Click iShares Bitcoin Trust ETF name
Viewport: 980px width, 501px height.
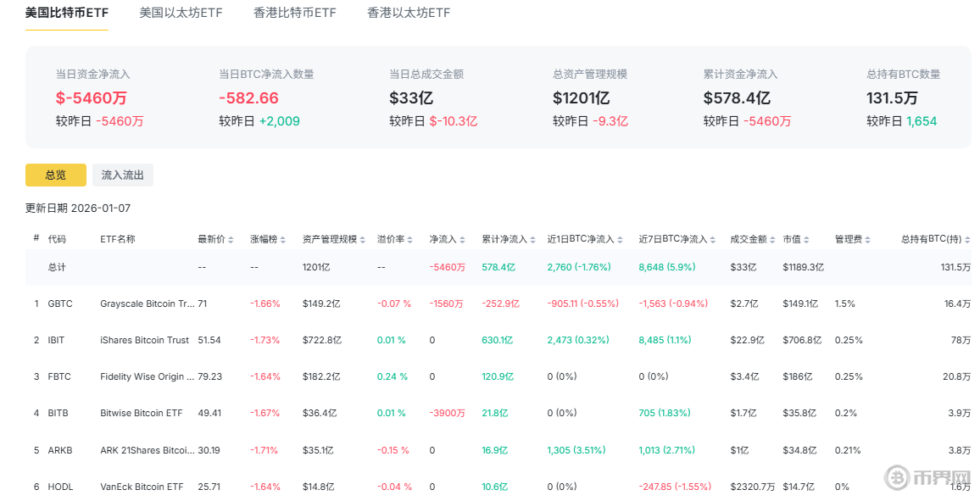[x=144, y=340]
